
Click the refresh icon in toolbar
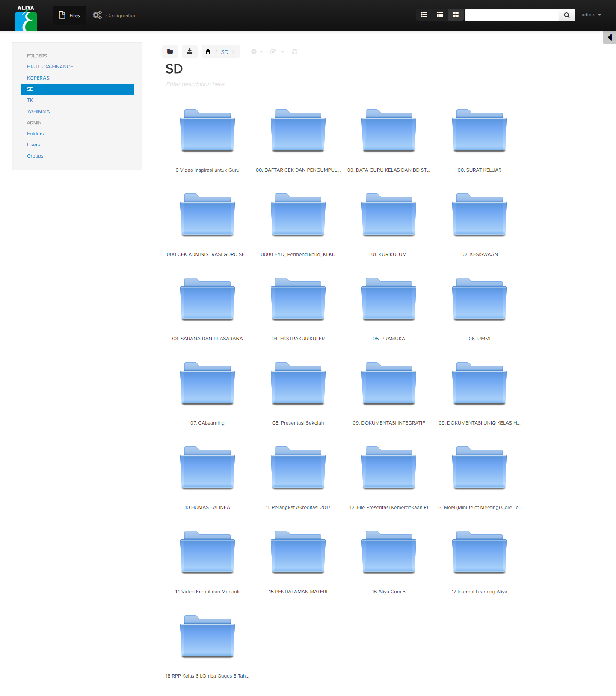tap(294, 52)
